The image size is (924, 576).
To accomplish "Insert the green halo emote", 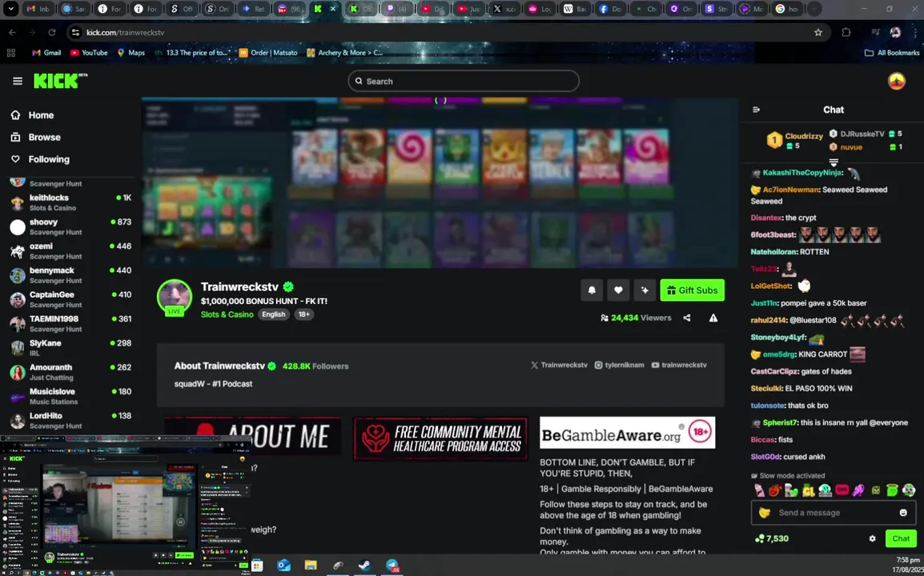I will tap(892, 490).
